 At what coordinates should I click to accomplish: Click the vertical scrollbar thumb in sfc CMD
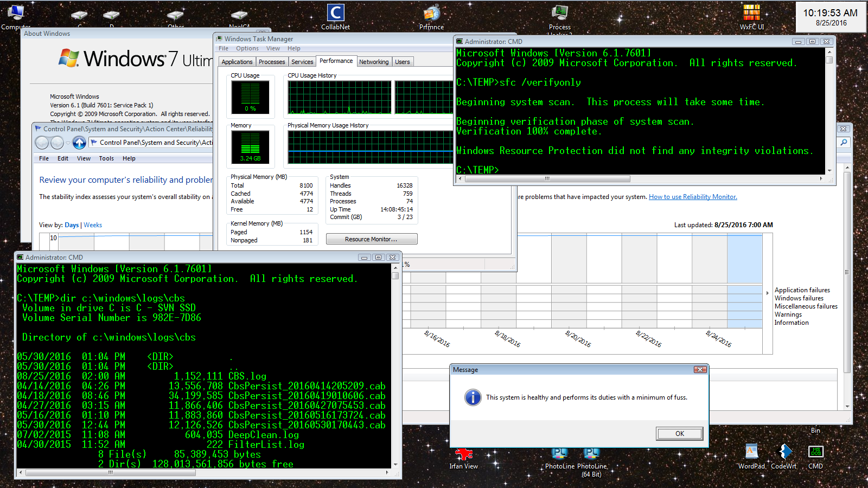829,60
